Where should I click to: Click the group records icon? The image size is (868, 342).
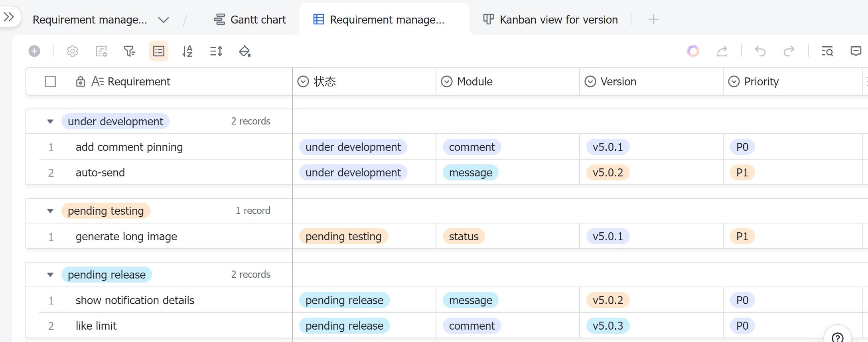click(x=159, y=51)
